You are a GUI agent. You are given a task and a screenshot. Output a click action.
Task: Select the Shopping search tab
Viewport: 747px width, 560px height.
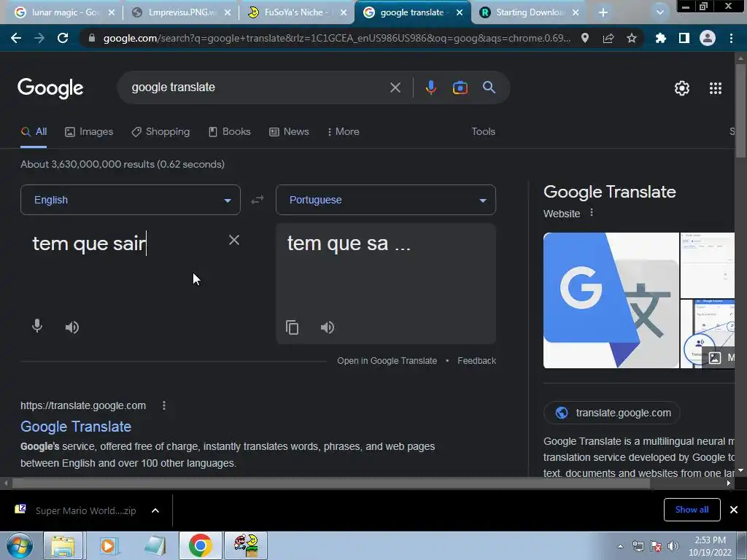coord(160,131)
